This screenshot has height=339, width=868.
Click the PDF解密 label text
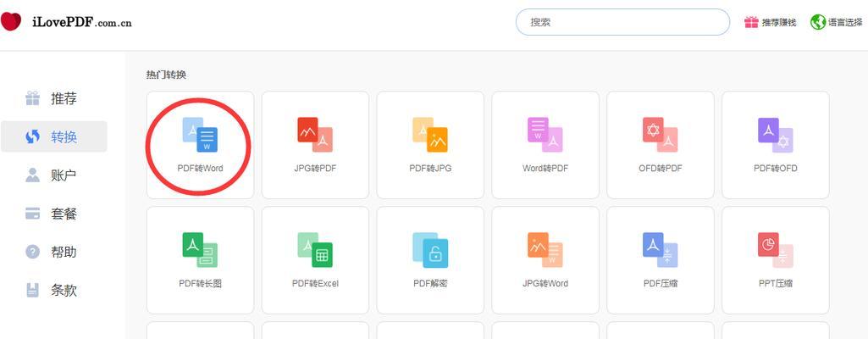[430, 283]
